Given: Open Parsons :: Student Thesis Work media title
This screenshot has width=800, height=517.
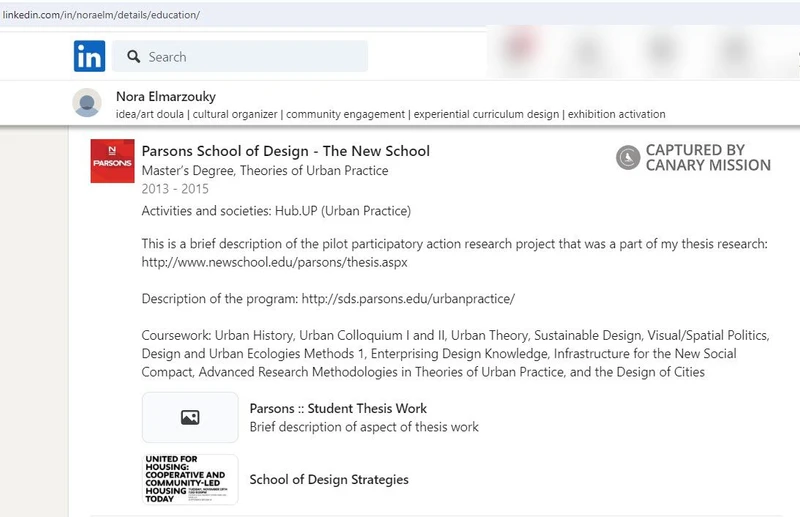Looking at the screenshot, I should 338,408.
